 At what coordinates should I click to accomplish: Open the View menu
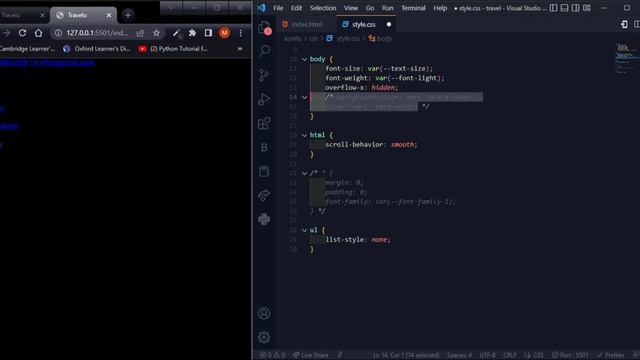click(x=351, y=8)
